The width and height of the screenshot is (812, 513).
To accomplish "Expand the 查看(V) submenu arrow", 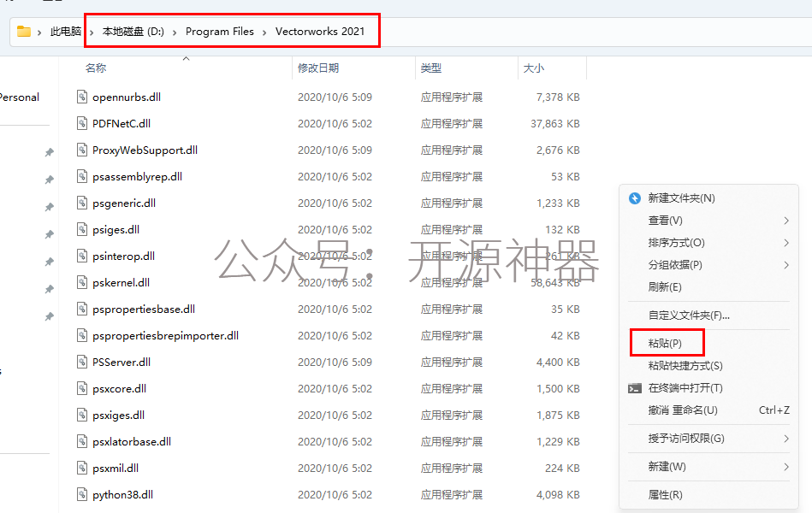I will tap(786, 221).
